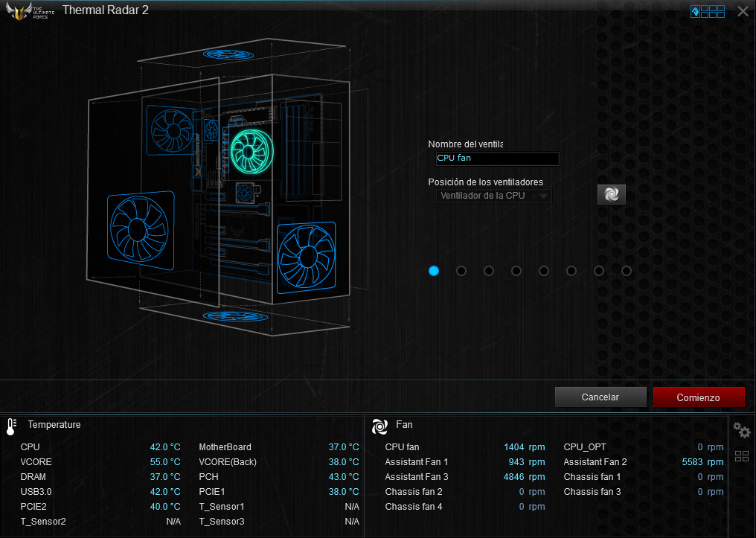Viewport: 756px width, 538px height.
Task: Click the PCH 43.0 °C reading
Action: pyautogui.click(x=344, y=477)
